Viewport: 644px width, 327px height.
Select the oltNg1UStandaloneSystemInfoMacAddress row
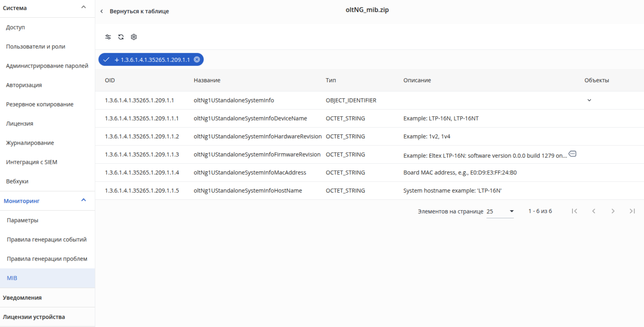pyautogui.click(x=369, y=173)
